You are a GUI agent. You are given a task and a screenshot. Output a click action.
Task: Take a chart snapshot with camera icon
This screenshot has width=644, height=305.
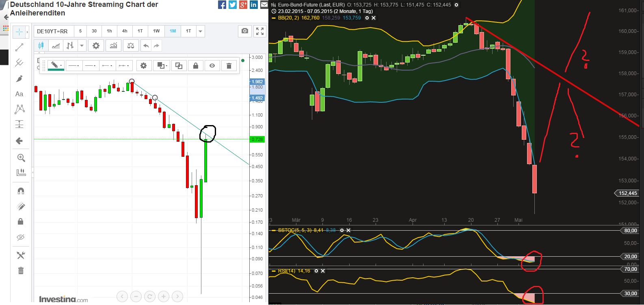(244, 31)
